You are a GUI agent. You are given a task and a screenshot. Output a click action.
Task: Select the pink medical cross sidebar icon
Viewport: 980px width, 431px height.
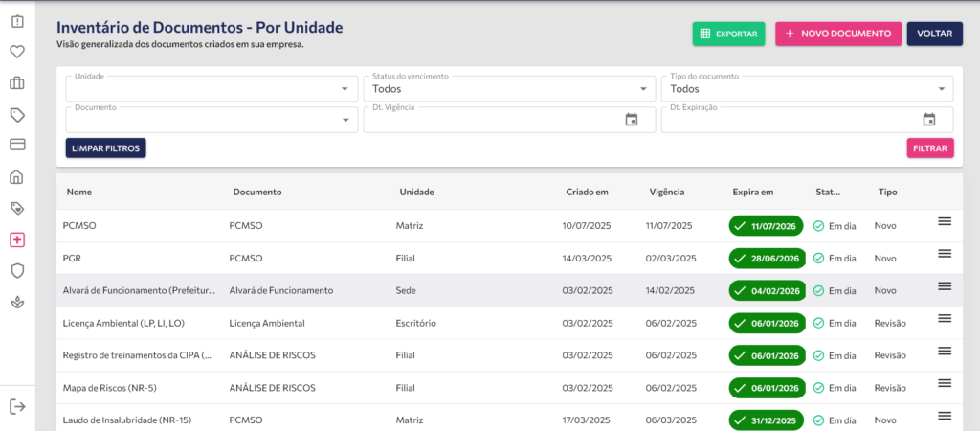tap(17, 239)
